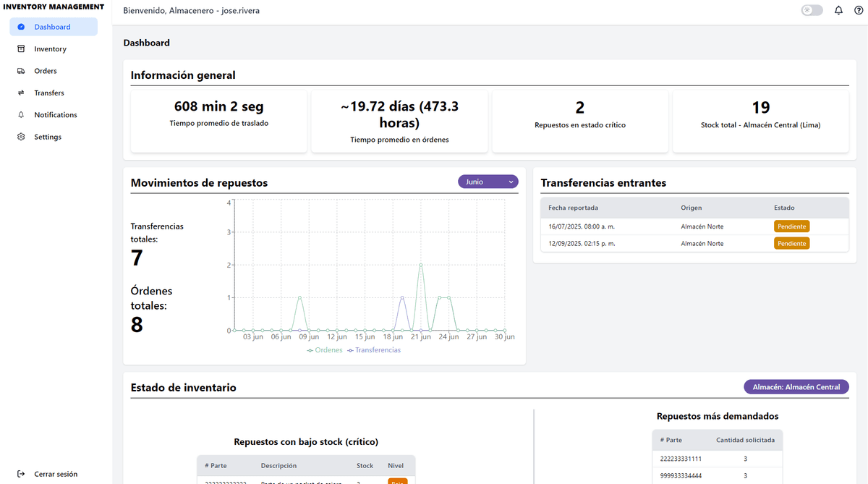Toggle the Transferencias legend entry
The height and width of the screenshot is (484, 868).
374,350
